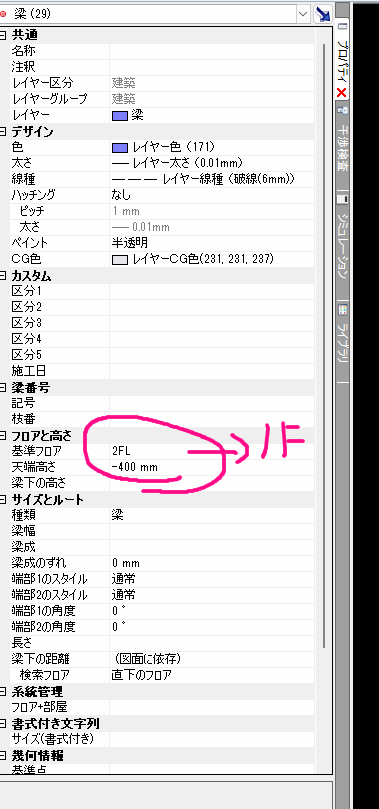Image resolution: width=379 pixels, height=809 pixels.
Task: Collapse the カスタム section
Action: (x=4, y=276)
